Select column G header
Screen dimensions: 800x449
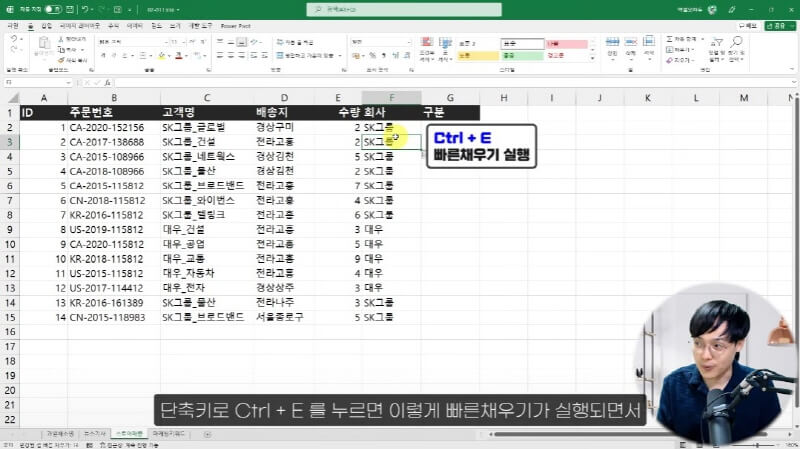pyautogui.click(x=450, y=98)
